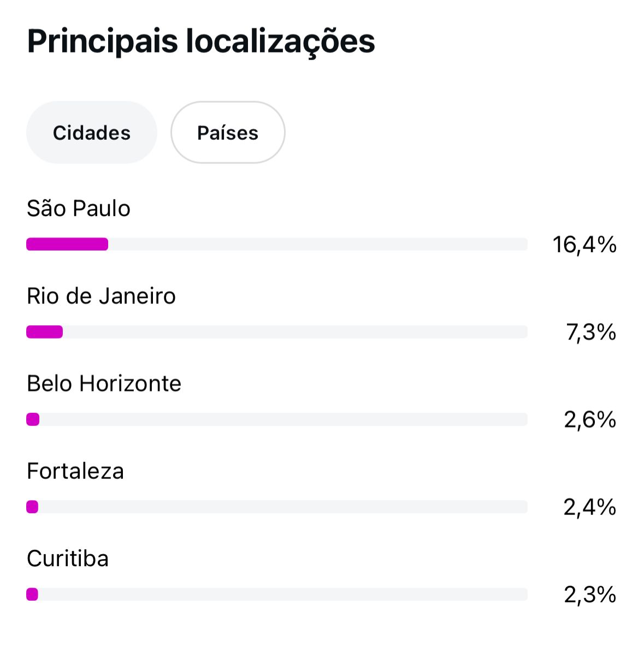Select the Rio de Janeiro label

point(101,296)
